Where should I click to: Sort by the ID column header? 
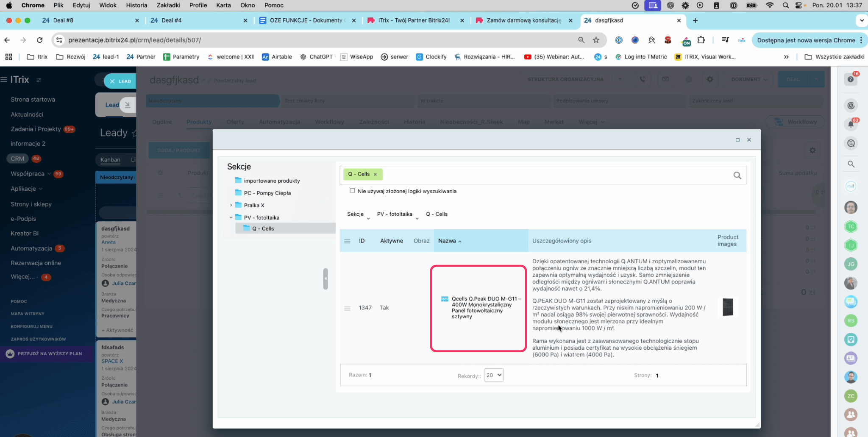(362, 241)
